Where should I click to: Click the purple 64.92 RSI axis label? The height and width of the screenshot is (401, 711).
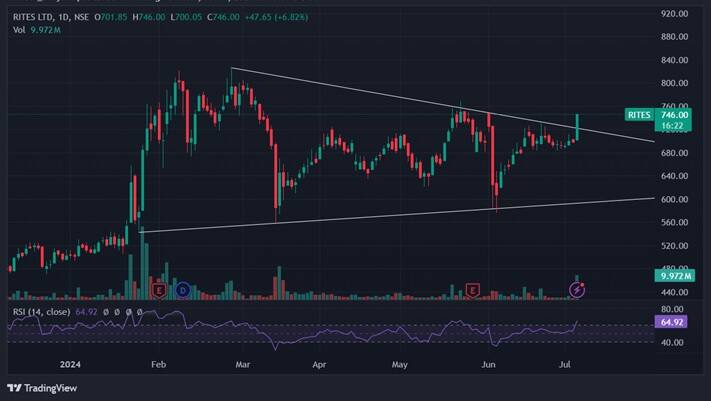[x=672, y=324]
